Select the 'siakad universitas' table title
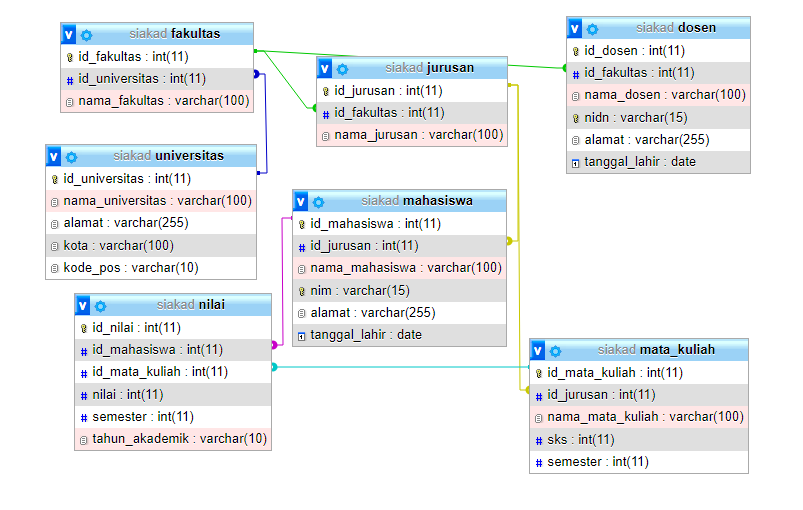 coord(168,156)
